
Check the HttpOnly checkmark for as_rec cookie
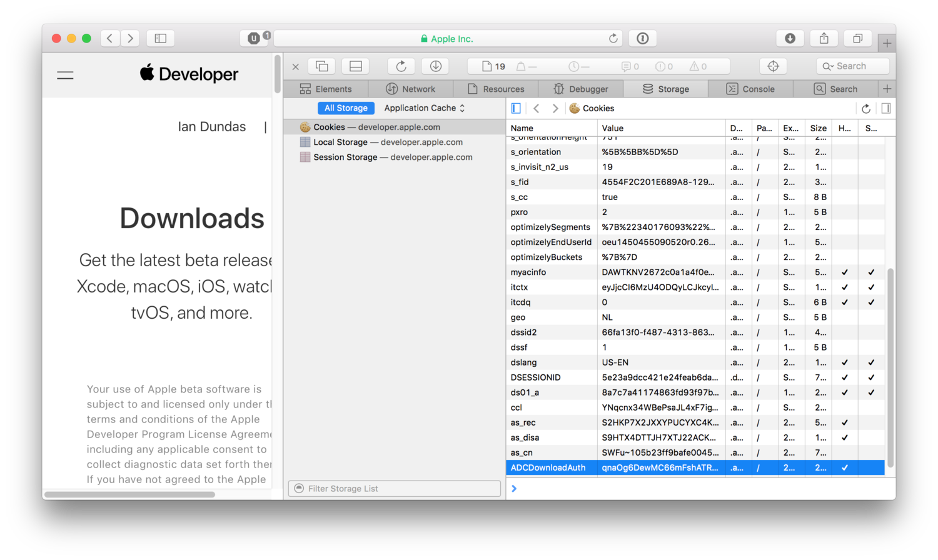[x=844, y=422]
